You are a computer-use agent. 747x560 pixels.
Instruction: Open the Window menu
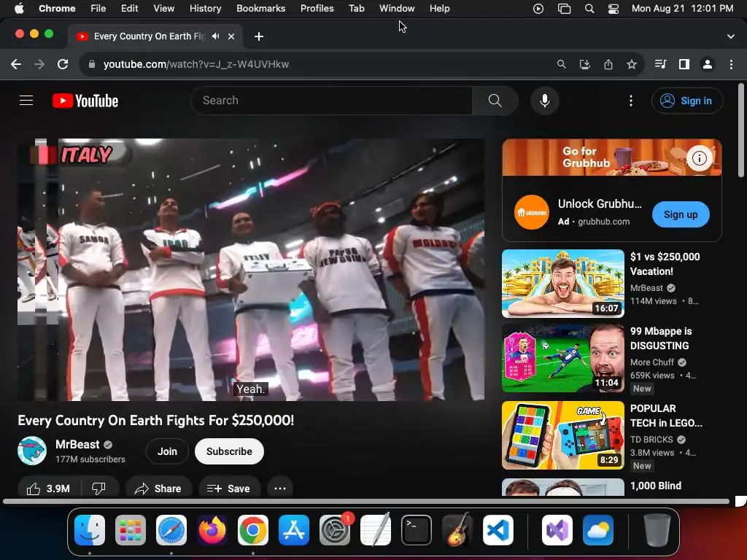point(397,9)
